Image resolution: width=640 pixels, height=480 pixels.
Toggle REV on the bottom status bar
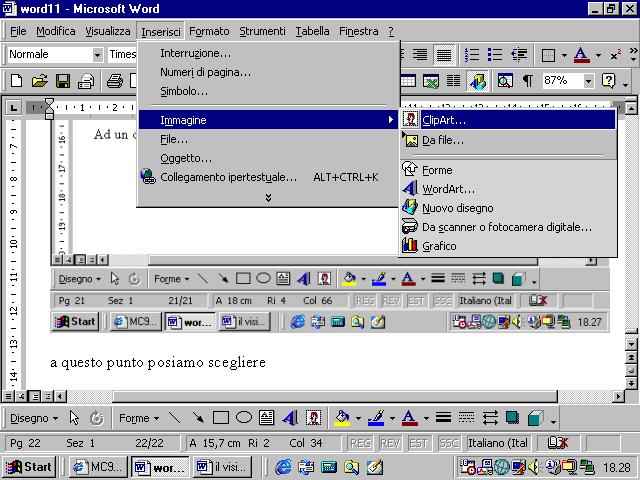[x=390, y=443]
